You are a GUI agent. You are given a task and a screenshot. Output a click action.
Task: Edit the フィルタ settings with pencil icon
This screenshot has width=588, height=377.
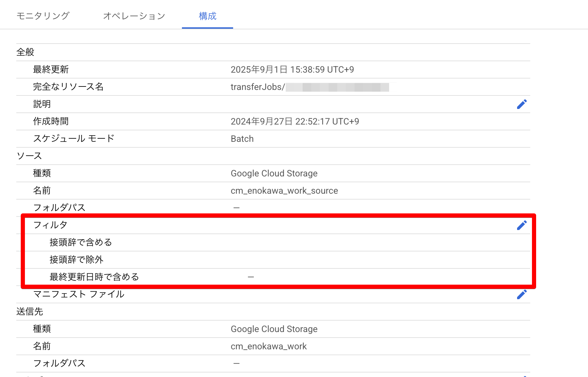tap(522, 225)
